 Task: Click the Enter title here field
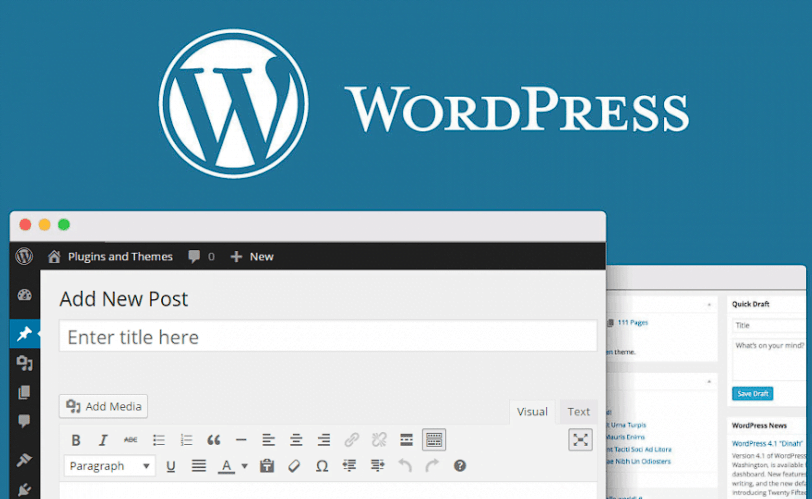pos(328,337)
